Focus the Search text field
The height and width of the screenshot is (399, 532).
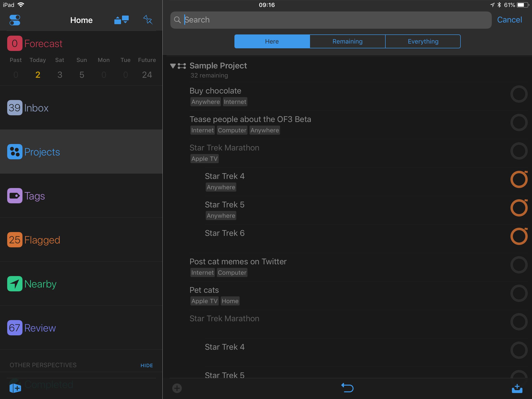331,20
